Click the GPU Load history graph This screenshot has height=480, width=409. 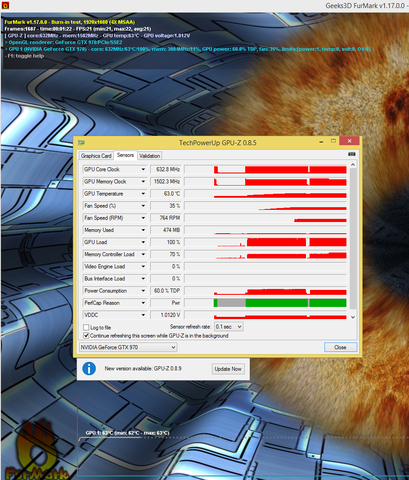[x=265, y=242]
